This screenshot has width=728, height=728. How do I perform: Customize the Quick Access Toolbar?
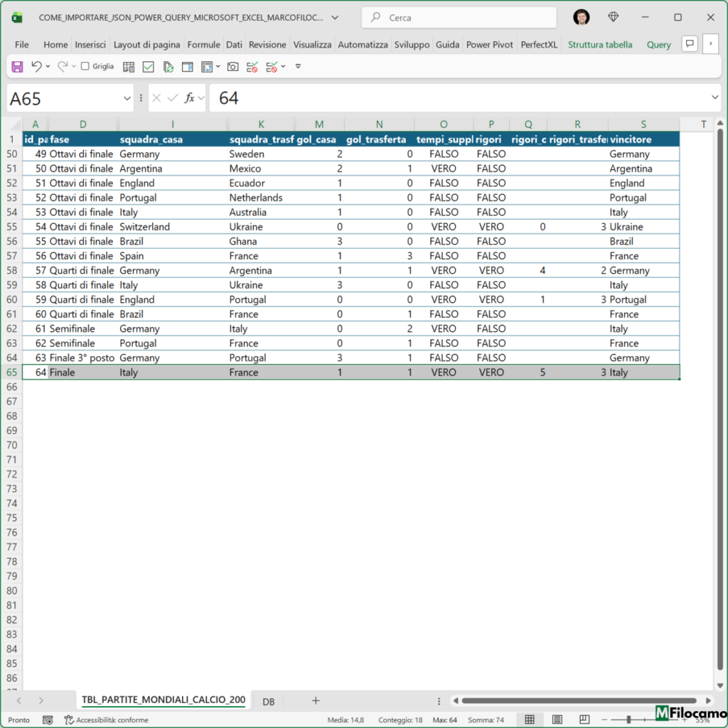(298, 66)
